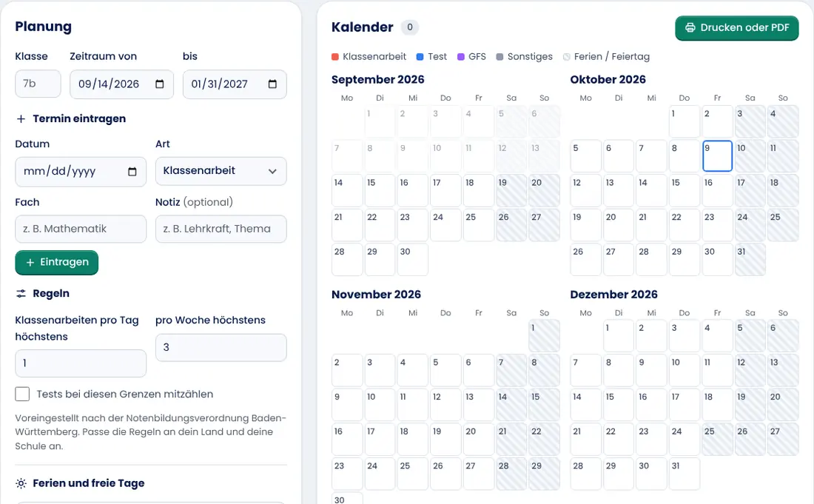Click the purple GFS legend swatch
The height and width of the screenshot is (504, 814).
(x=461, y=56)
